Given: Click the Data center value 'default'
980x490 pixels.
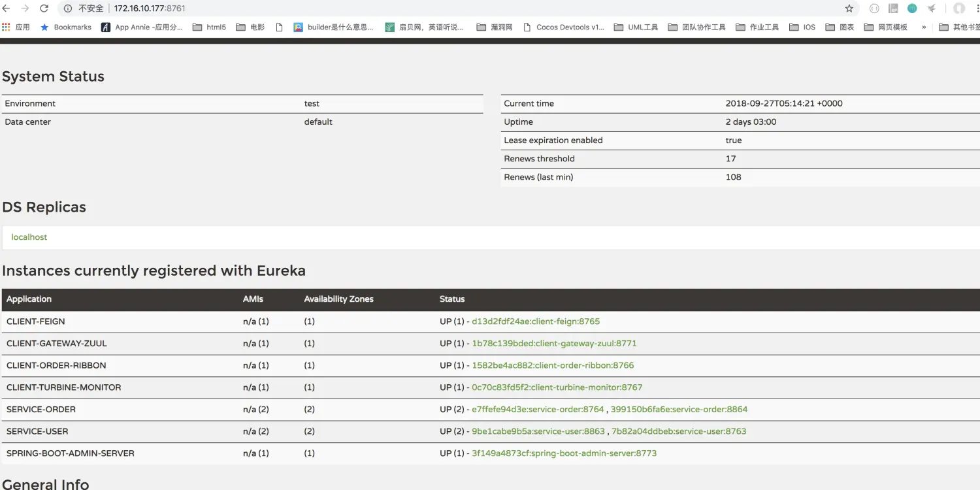Looking at the screenshot, I should pos(318,122).
